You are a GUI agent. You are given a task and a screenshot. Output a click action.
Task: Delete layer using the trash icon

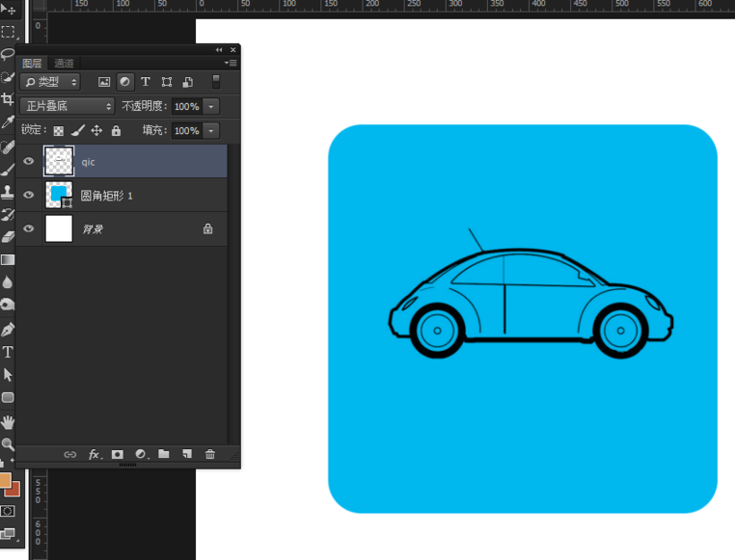point(210,454)
